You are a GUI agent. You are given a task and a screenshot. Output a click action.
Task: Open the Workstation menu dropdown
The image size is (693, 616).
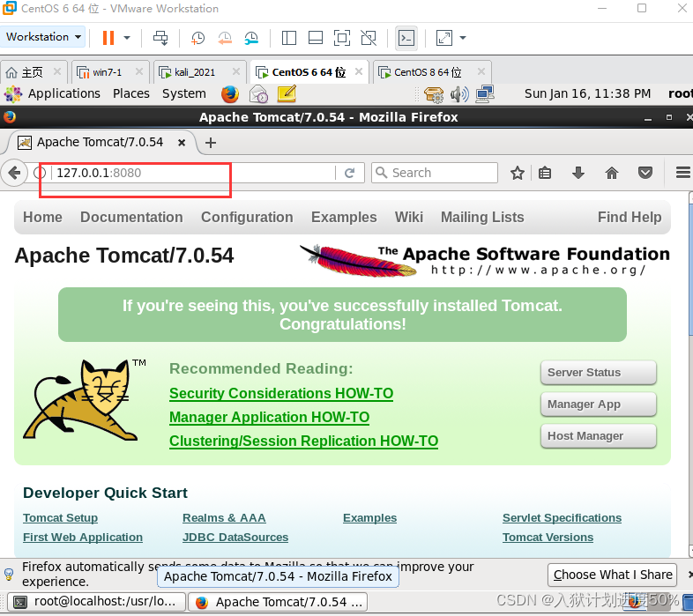point(43,37)
